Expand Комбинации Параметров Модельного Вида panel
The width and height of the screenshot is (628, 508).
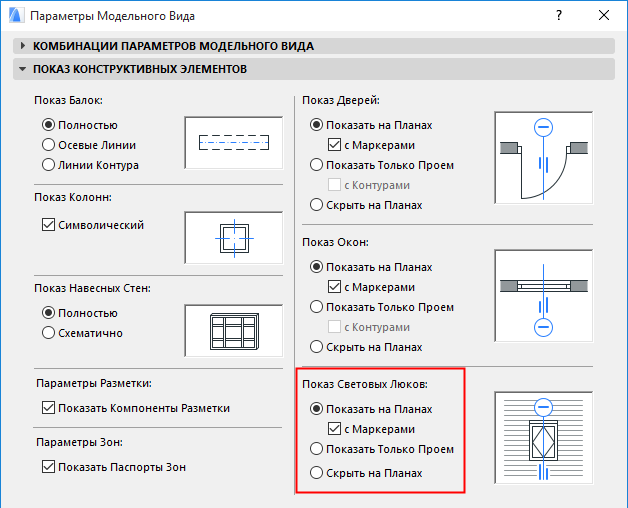coord(314,46)
